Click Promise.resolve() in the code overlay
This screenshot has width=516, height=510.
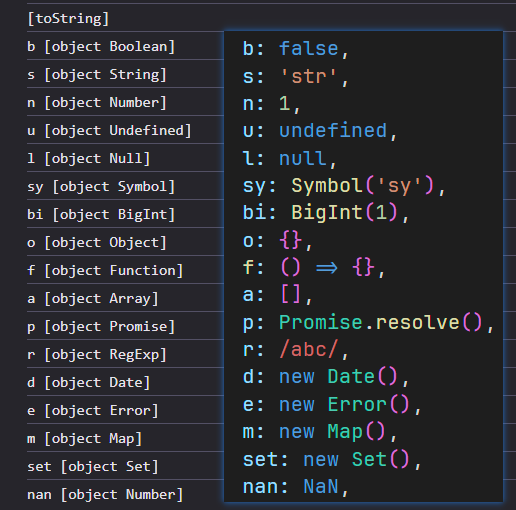(x=381, y=323)
